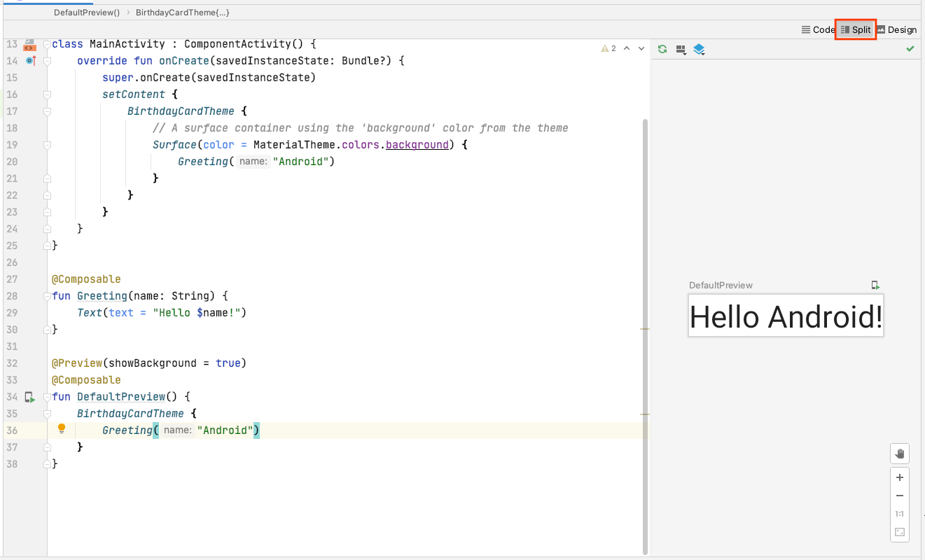Zoom in with the plus button
This screenshot has height=560, width=925.
pyautogui.click(x=900, y=477)
